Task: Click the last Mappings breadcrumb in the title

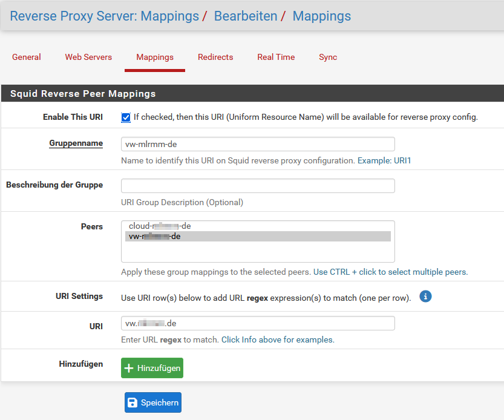Action: coord(321,16)
